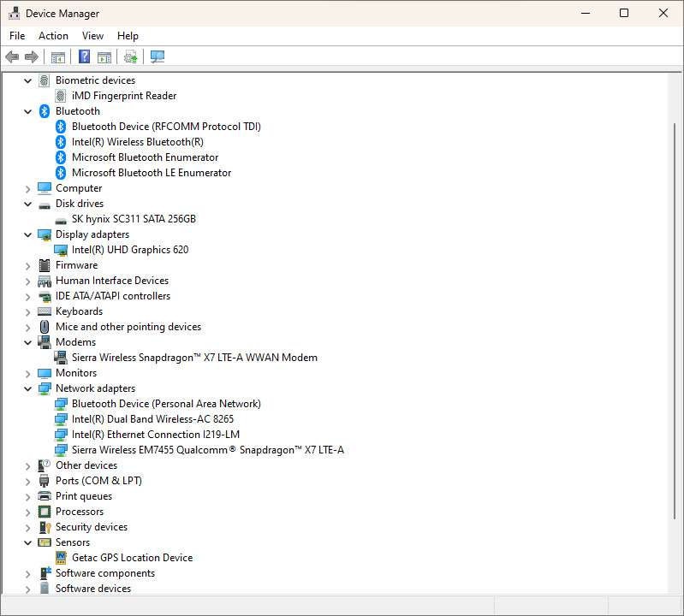Click the Firmware chip icon
This screenshot has height=616, width=684.
coord(45,265)
